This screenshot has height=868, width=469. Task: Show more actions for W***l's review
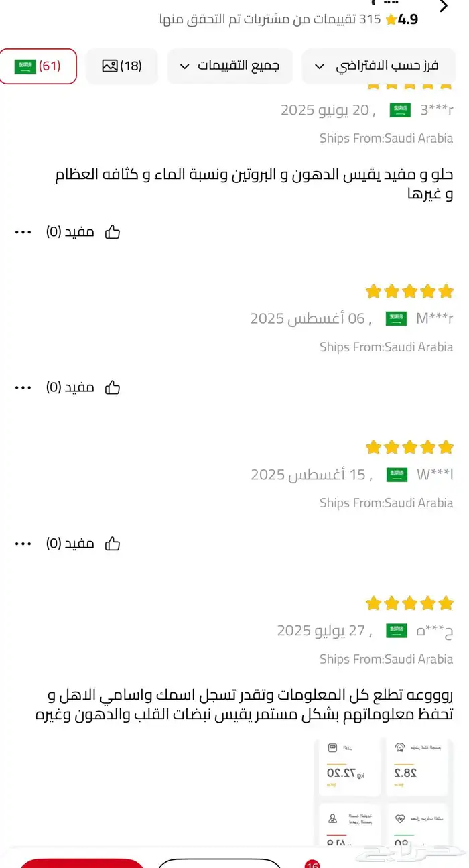(23, 543)
